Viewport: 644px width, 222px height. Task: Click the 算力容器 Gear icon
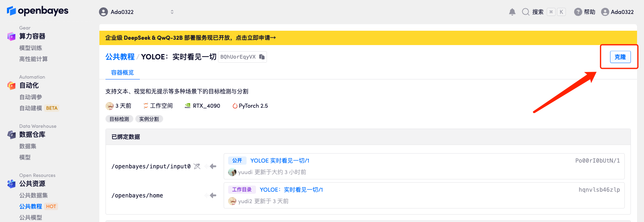pos(11,36)
